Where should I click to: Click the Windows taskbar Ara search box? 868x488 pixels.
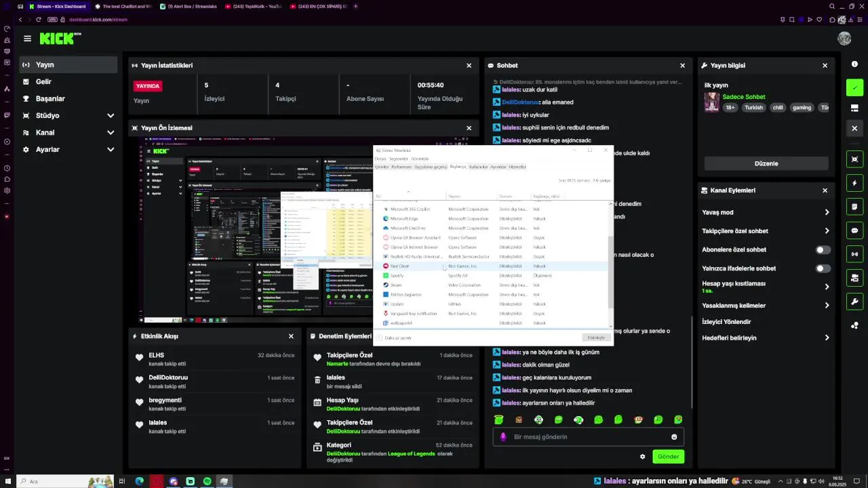point(64,481)
